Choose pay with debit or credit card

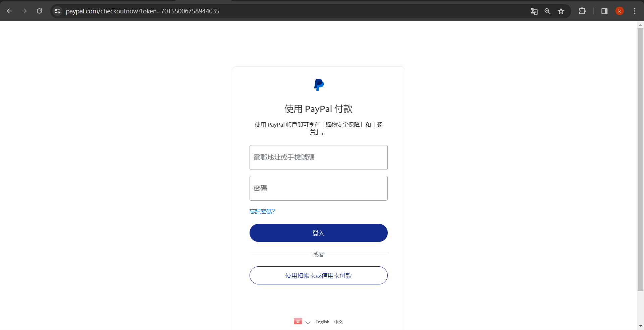coord(319,275)
